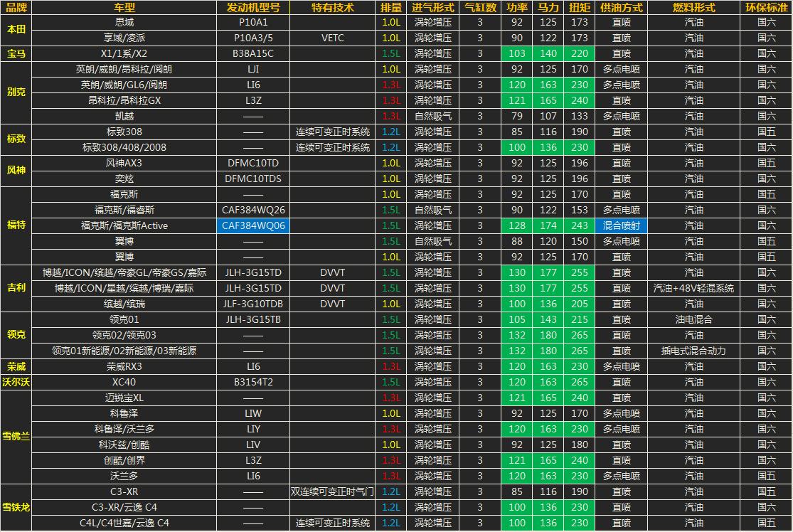
Task: Select the 领克01新能源/02新能源/03新能源 cell
Action: click(124, 351)
